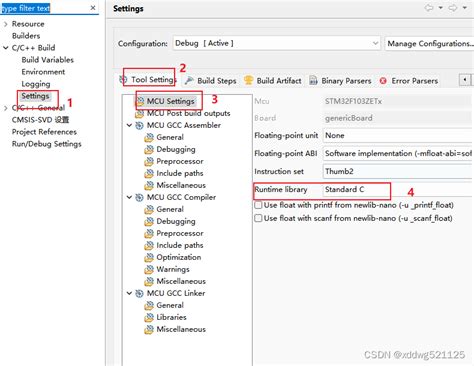Expand the Resource tree node
474x366 pixels.
click(x=6, y=24)
